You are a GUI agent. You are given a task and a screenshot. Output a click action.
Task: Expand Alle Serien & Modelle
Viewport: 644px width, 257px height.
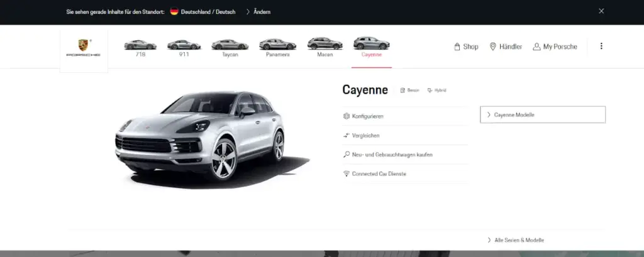coord(516,240)
